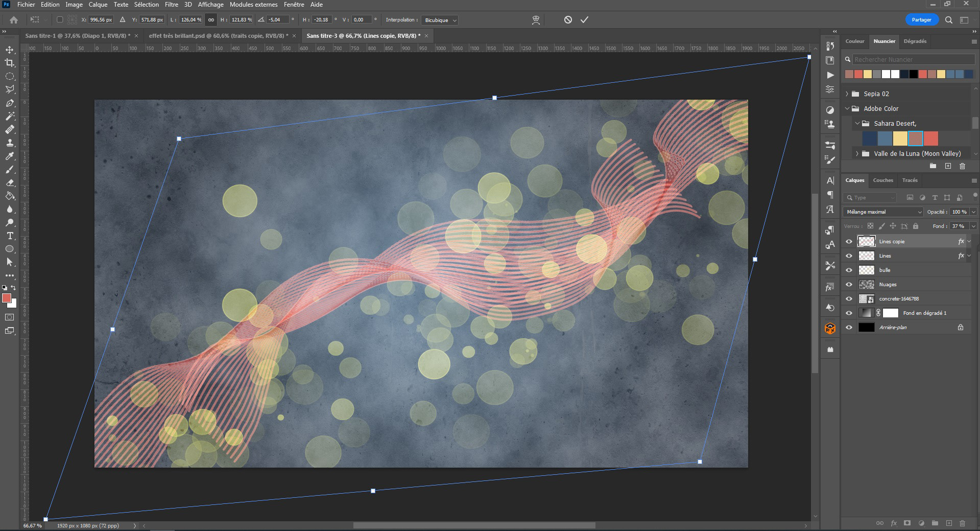Screen dimensions: 980x531
Task: Select the red swatch in Sahara Desert group
Action: pos(931,138)
